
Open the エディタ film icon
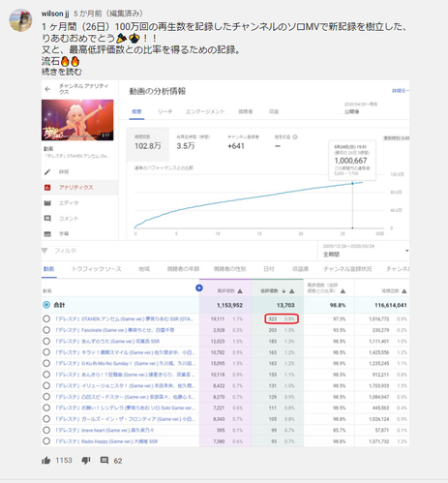(x=47, y=203)
